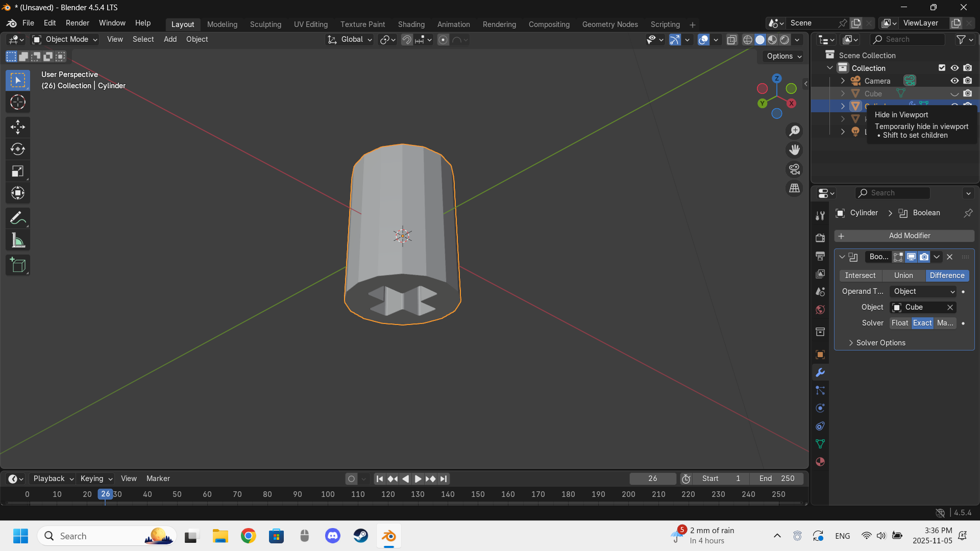980x551 pixels.
Task: Toggle camera view in viewport
Action: [794, 169]
